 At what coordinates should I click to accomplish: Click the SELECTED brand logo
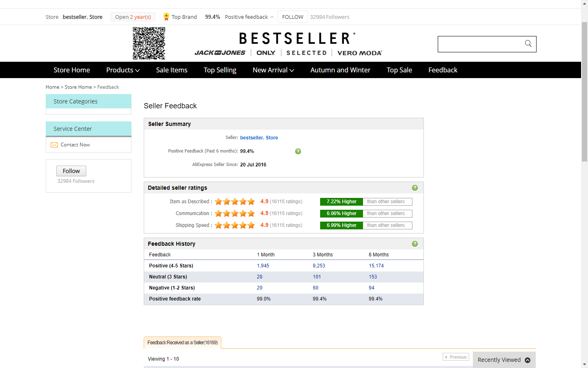click(x=307, y=53)
